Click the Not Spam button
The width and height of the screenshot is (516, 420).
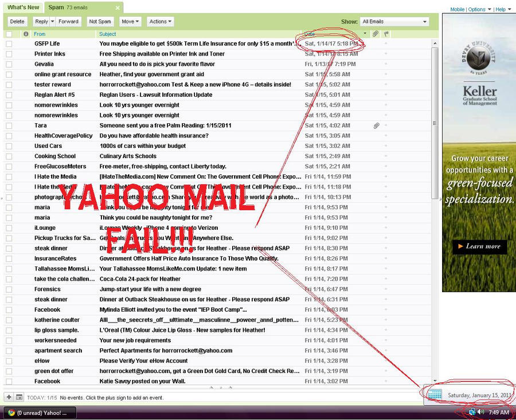pos(100,21)
